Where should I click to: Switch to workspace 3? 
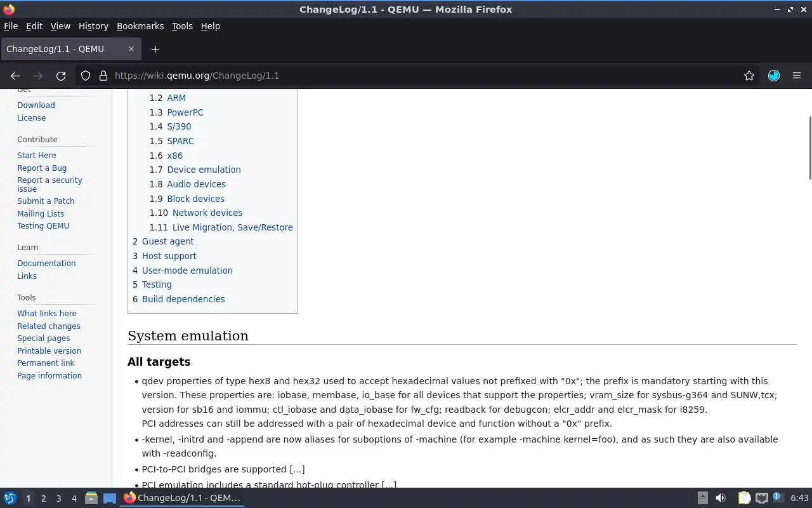pyautogui.click(x=58, y=498)
